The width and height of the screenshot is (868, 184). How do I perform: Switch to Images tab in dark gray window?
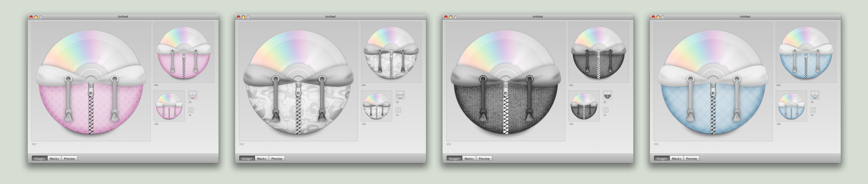tap(454, 158)
